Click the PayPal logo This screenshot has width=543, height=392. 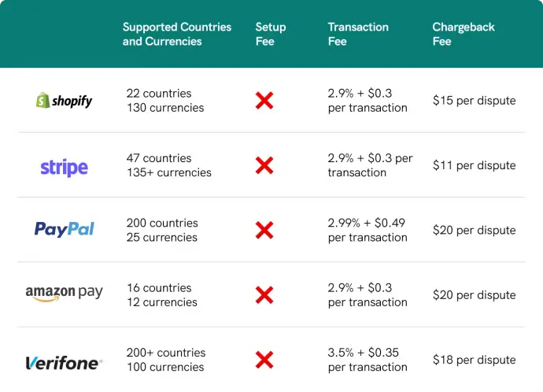pos(64,229)
